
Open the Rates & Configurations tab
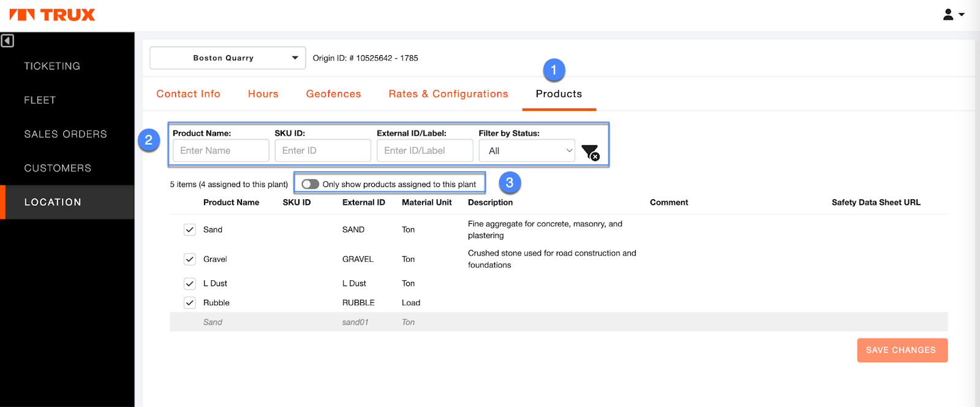[448, 94]
